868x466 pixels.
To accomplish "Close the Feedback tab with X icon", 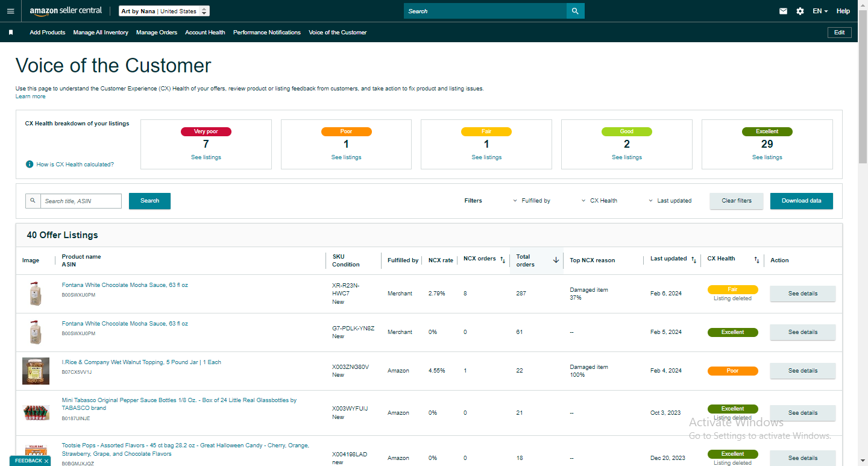I will coord(46,461).
